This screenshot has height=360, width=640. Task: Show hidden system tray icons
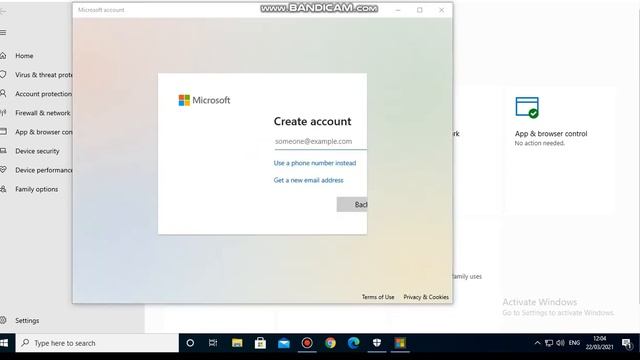537,343
